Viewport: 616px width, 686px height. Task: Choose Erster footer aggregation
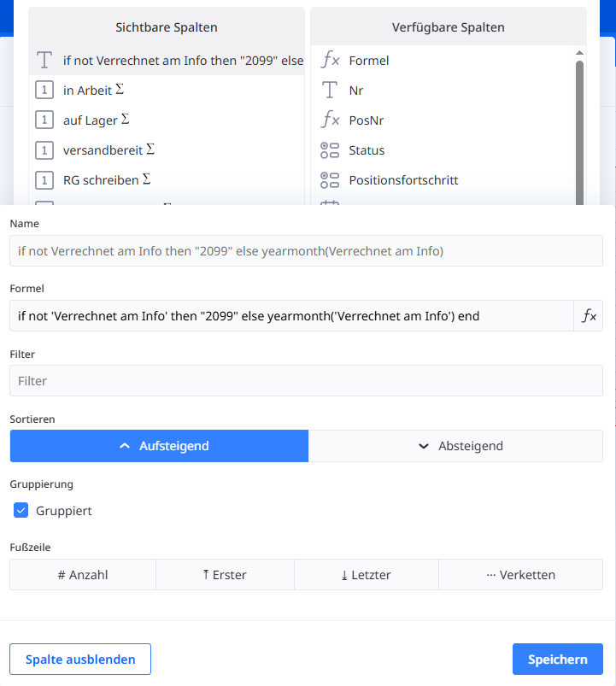pyautogui.click(x=225, y=575)
